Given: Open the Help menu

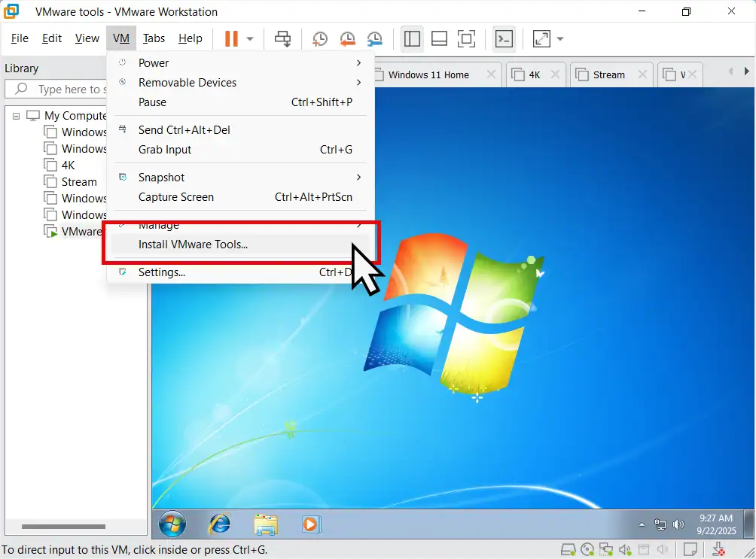Looking at the screenshot, I should (x=190, y=38).
